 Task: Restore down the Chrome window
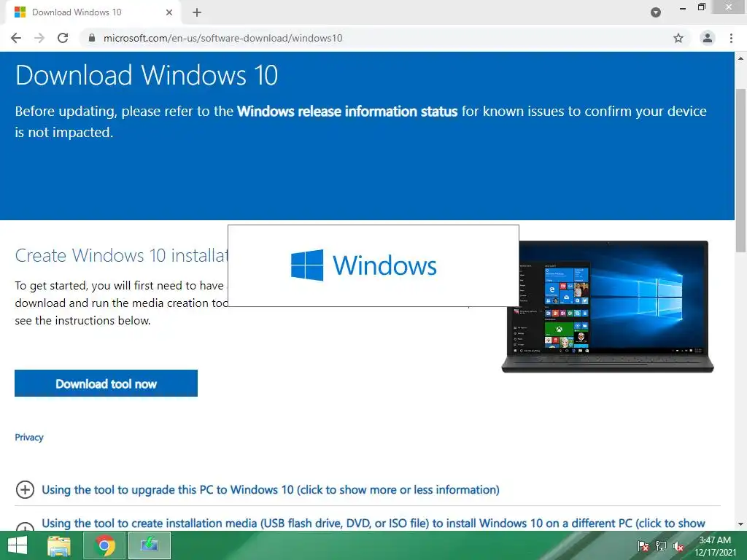(x=702, y=7)
